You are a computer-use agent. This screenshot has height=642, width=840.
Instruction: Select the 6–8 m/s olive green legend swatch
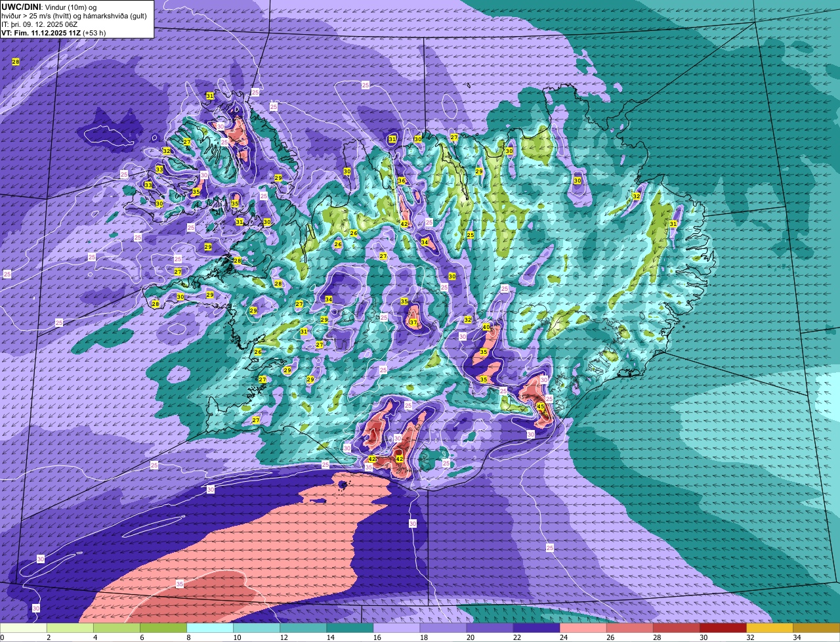(163, 628)
